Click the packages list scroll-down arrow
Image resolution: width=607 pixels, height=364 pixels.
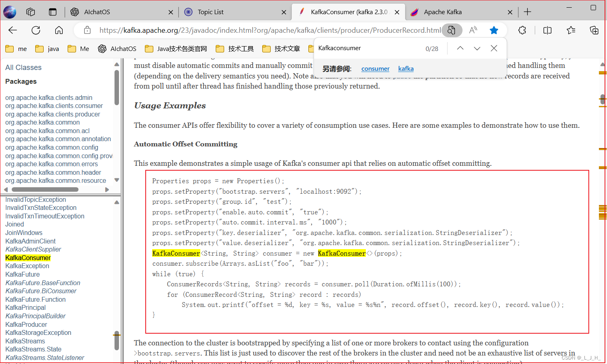[117, 180]
